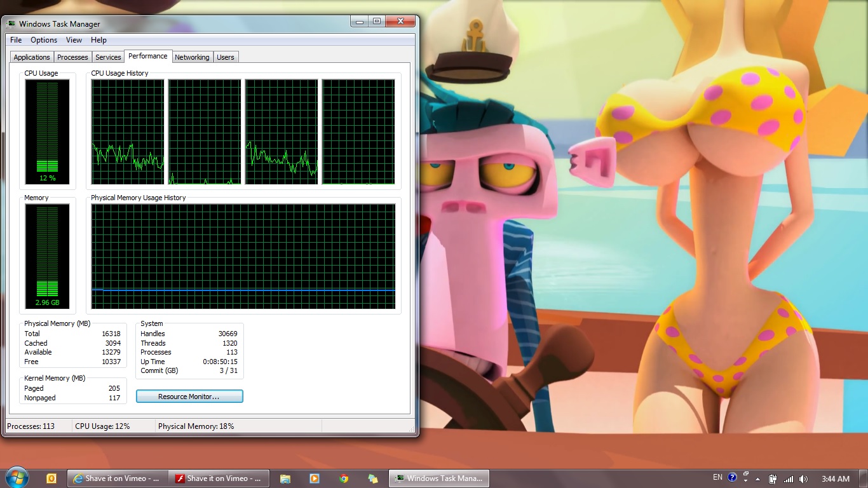The width and height of the screenshot is (868, 488).
Task: Open the File menu
Action: 16,40
